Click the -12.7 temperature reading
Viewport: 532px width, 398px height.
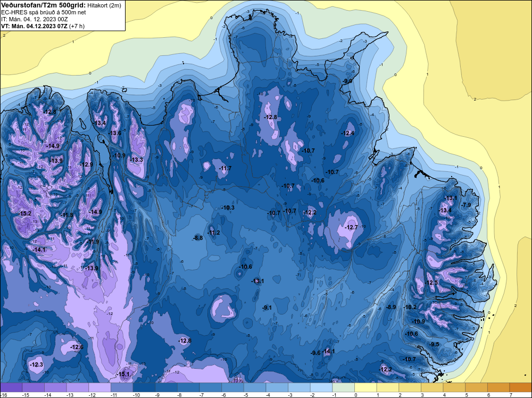tap(351, 227)
